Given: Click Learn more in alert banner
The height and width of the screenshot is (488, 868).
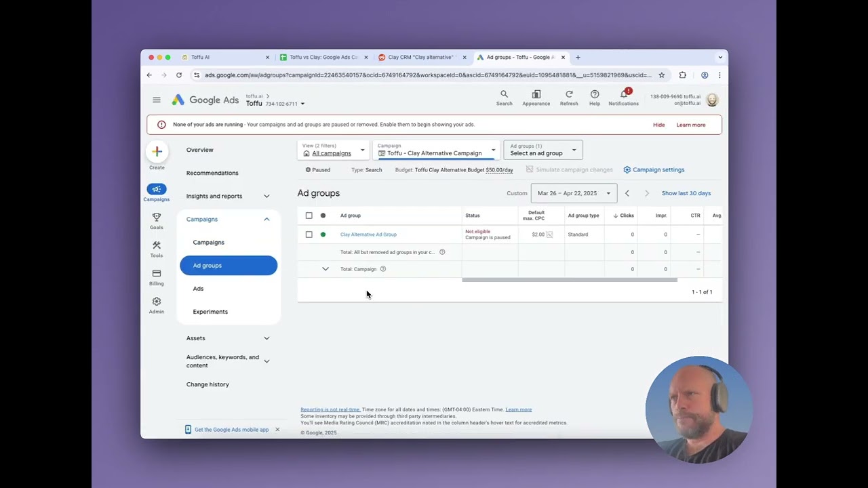Looking at the screenshot, I should pyautogui.click(x=691, y=125).
